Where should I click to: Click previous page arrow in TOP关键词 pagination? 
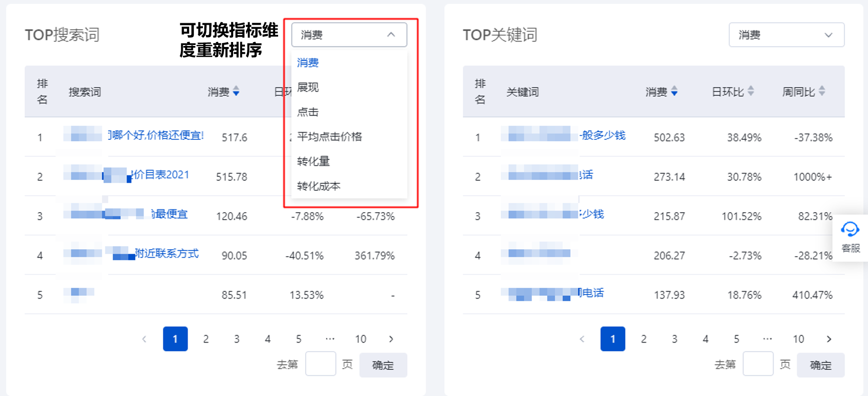582,339
